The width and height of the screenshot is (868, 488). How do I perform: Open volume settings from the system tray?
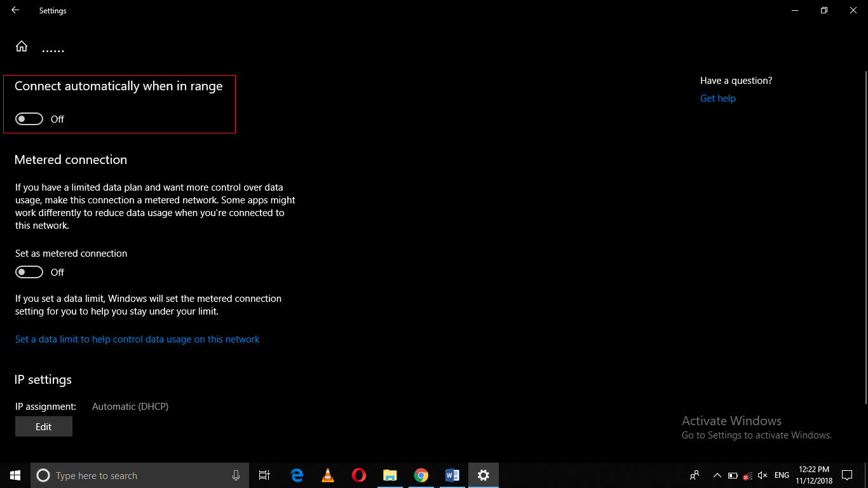(x=762, y=475)
